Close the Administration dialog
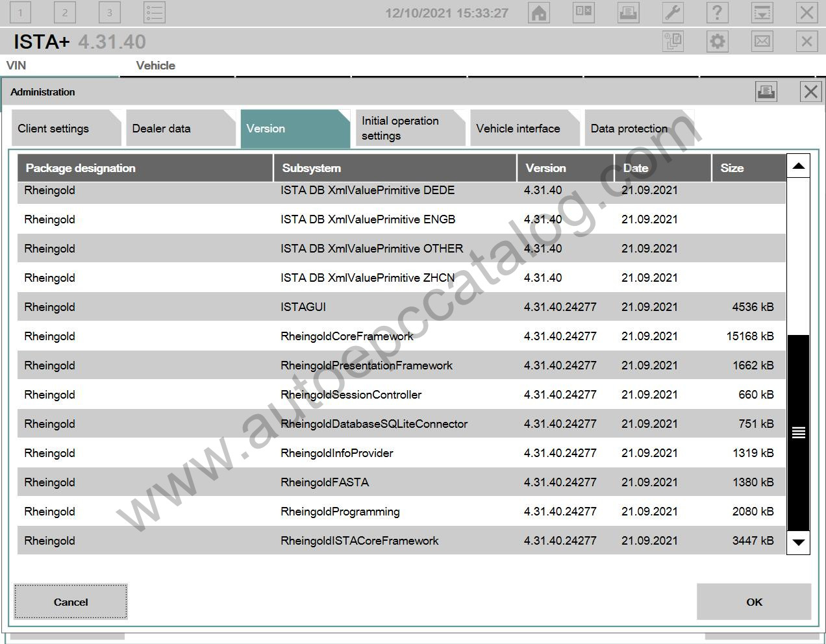826x644 pixels. tap(810, 92)
